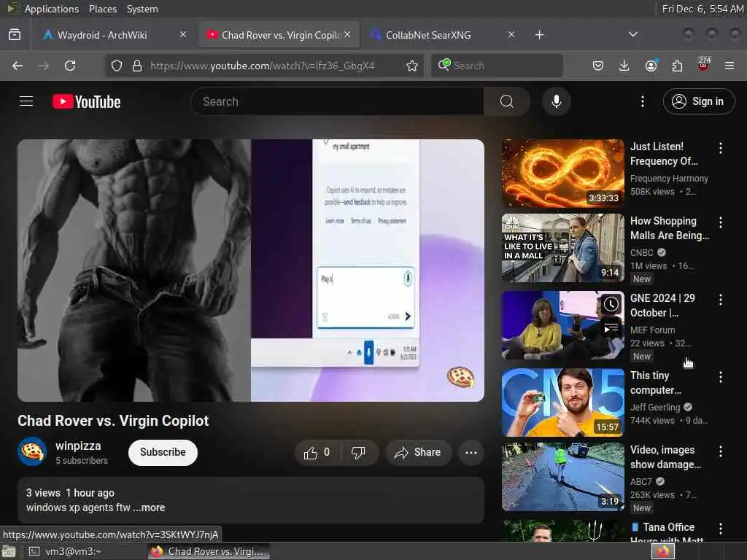Viewport: 747px width, 560px height.
Task: Expand description with ...more
Action: coord(149,507)
